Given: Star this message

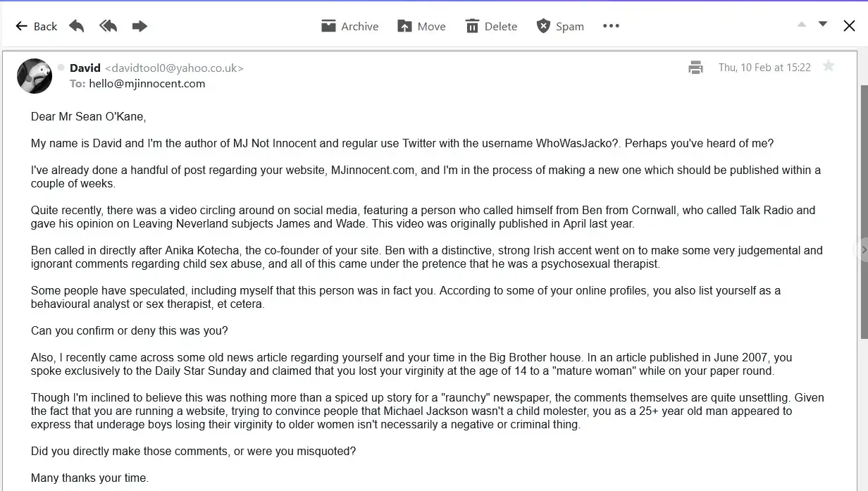Looking at the screenshot, I should tap(829, 66).
